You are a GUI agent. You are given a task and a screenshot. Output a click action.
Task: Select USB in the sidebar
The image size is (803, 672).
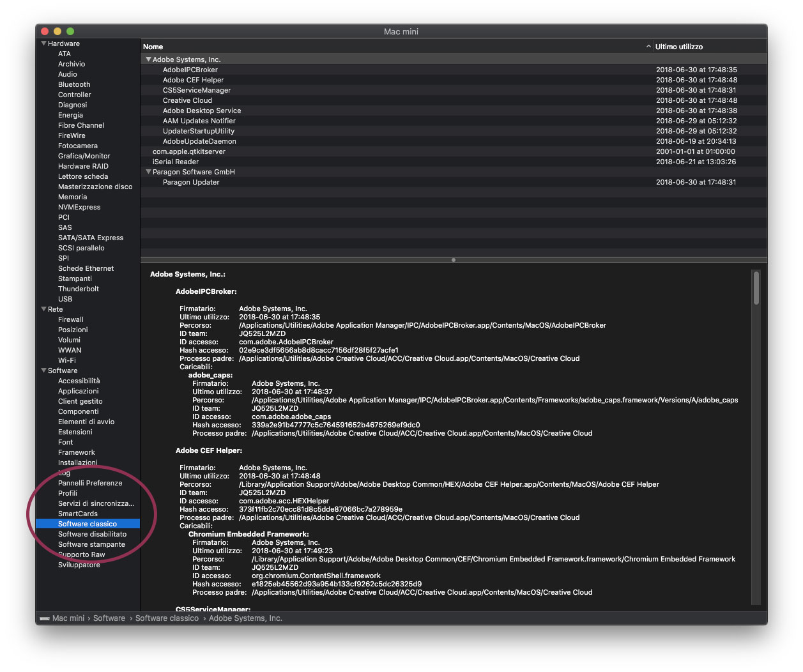point(65,299)
